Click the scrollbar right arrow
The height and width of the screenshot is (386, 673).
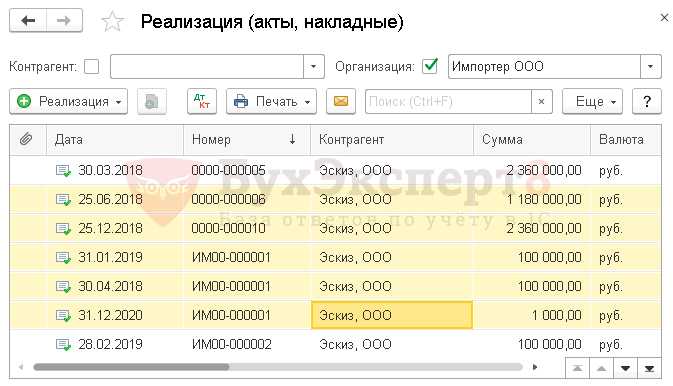[x=535, y=367]
